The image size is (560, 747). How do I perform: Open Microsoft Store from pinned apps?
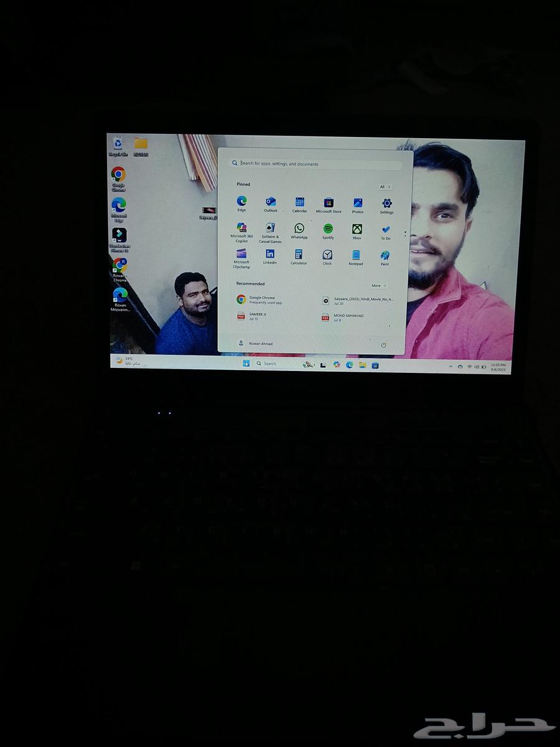(327, 202)
